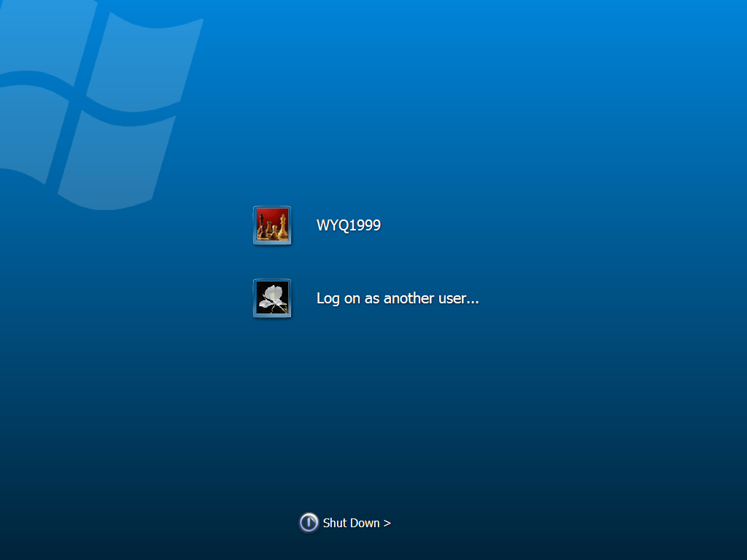The image size is (747, 560).
Task: Select the WYQ1999 chess avatar picture
Action: pos(272,225)
